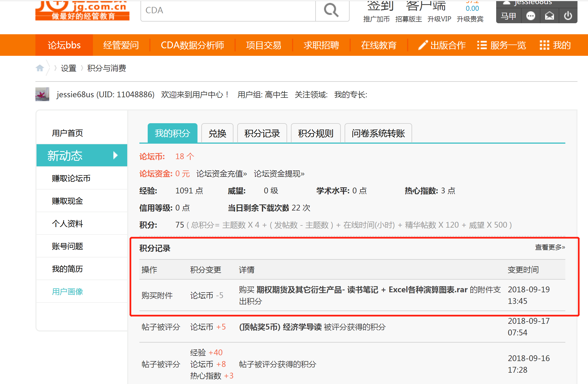The height and width of the screenshot is (384, 588).
Task: Open the list icon 服务一览 menu
Action: (482, 45)
